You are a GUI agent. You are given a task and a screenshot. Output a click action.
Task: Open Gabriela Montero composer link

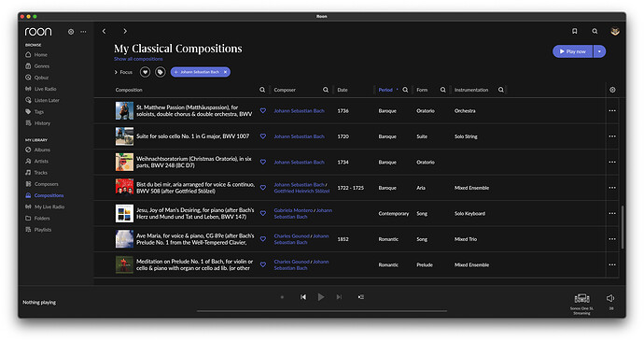click(x=293, y=210)
